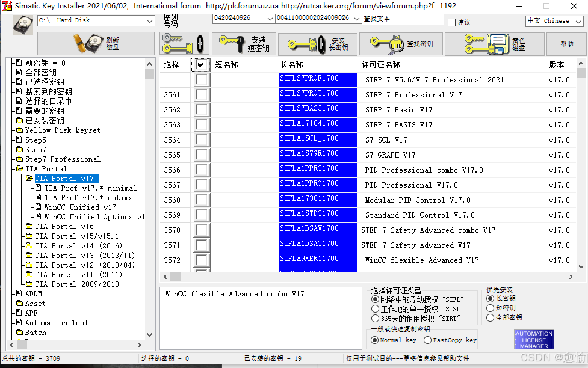Open the Automation License Manager icon
Image resolution: width=588 pixels, height=368 pixels.
pyautogui.click(x=534, y=340)
